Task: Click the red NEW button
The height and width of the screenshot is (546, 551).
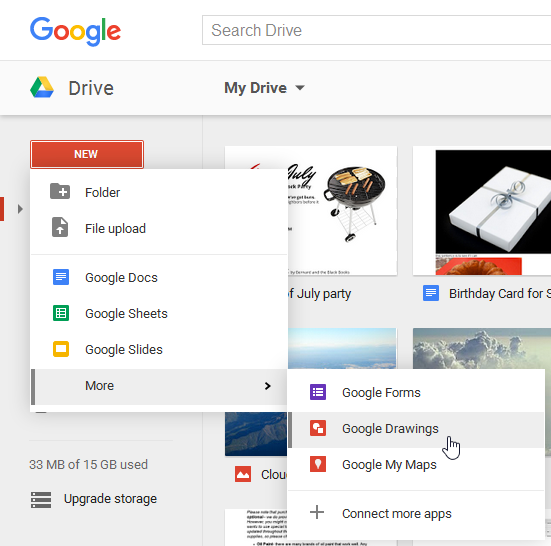Action: pos(87,154)
